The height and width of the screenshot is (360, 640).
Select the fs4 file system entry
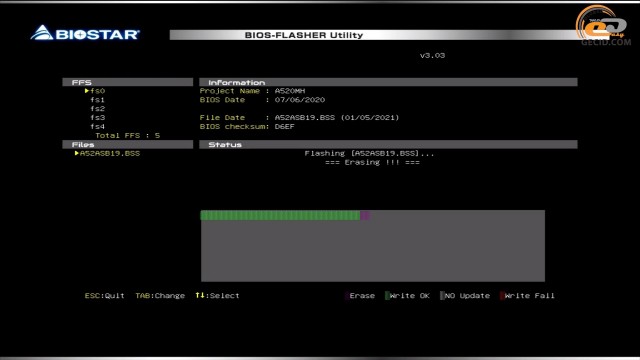coord(98,127)
